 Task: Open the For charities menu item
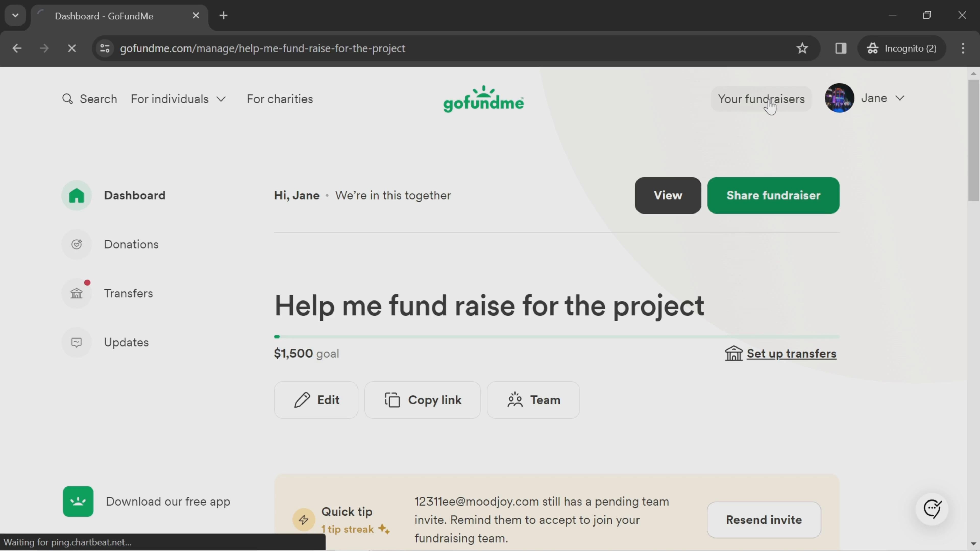(x=280, y=99)
